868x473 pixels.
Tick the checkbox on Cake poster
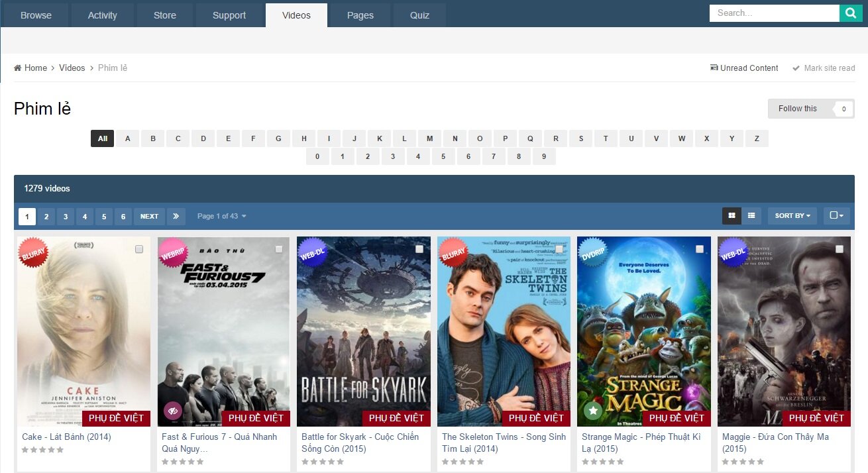point(139,249)
